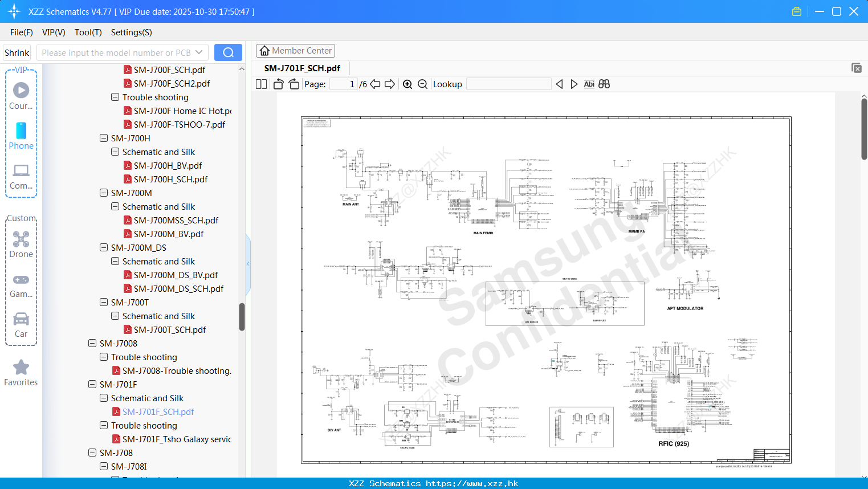868x489 pixels.
Task: Zoom out of the schematic
Action: 422,84
